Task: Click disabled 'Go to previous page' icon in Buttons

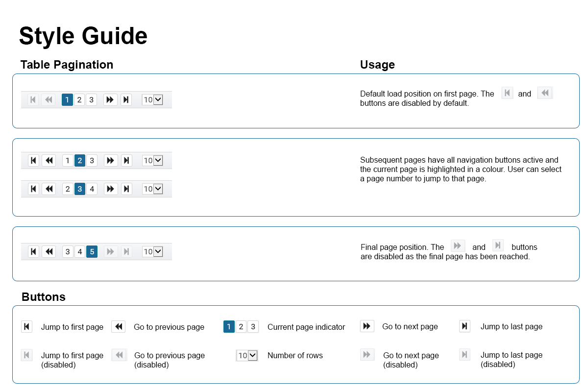Action: 119,355
